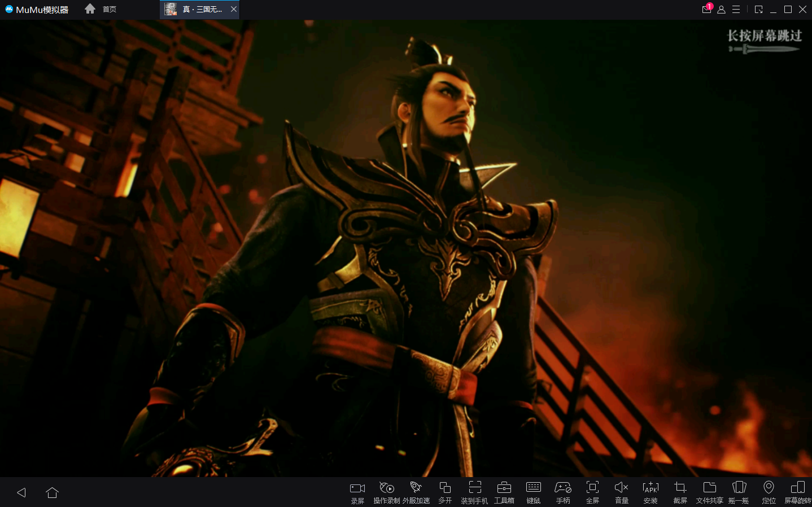
Task: Open 定位 location settings
Action: pos(769,492)
